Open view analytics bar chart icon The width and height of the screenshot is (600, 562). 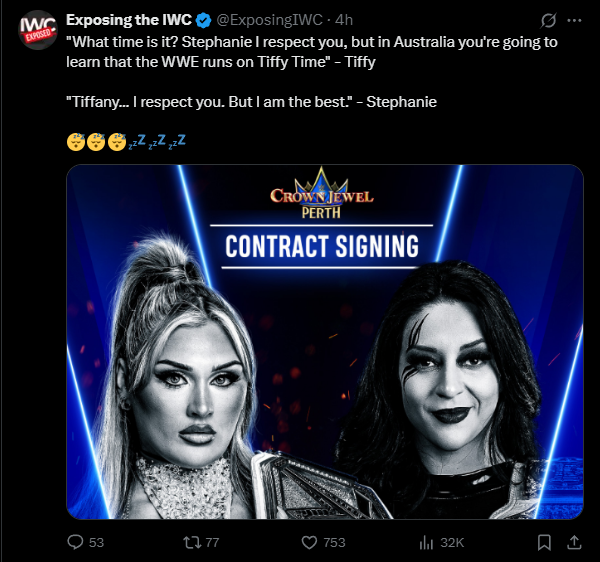point(426,542)
